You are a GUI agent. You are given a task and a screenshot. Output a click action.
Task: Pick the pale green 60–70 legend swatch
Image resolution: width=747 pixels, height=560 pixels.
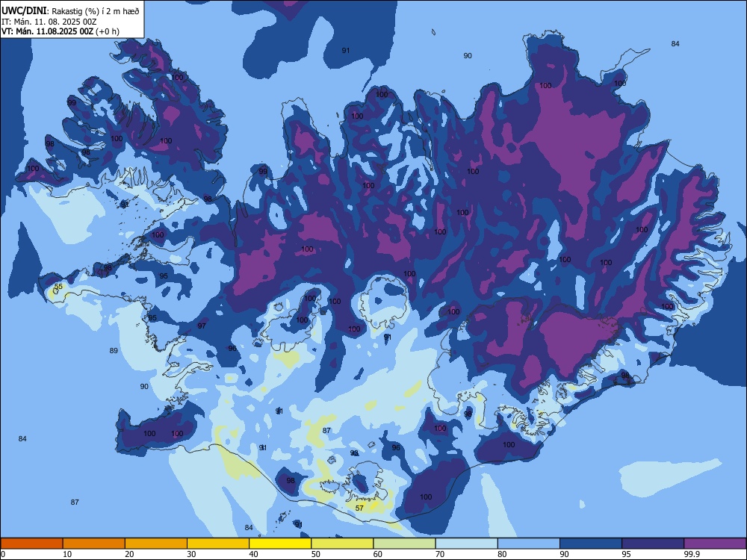point(404,544)
